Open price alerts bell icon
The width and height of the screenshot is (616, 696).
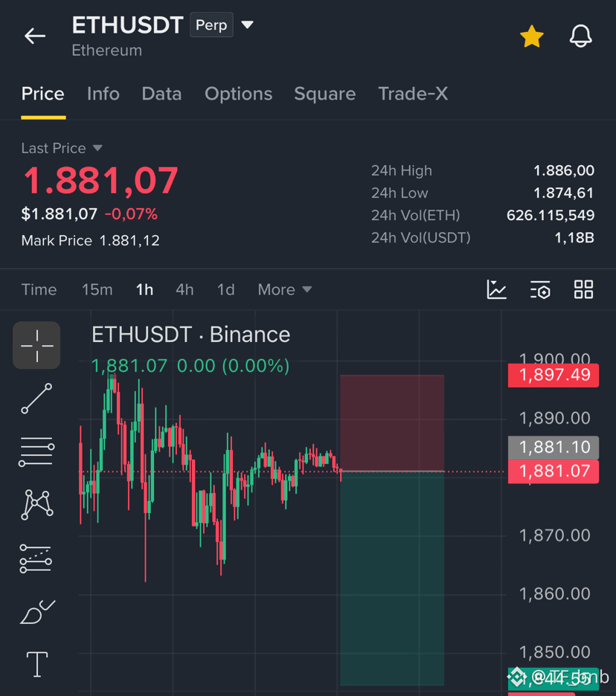[x=580, y=36]
